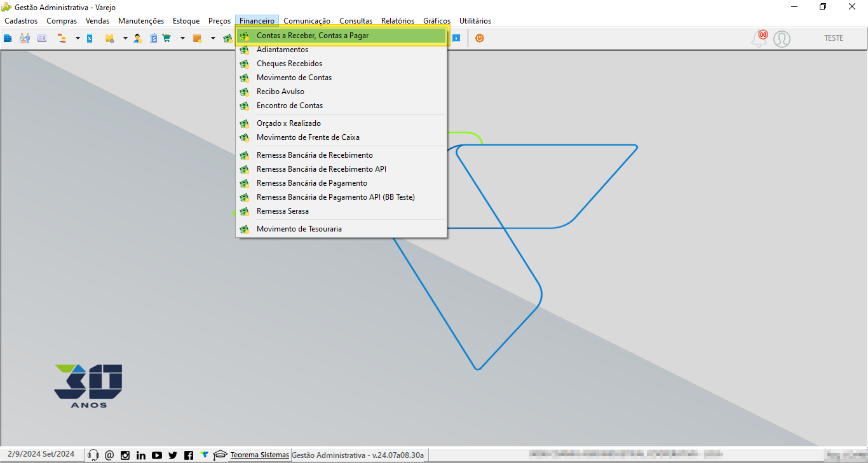Screen dimensions: 868x463
Task: Click the orange hierarchy chart toolbar icon
Action: tap(62, 38)
